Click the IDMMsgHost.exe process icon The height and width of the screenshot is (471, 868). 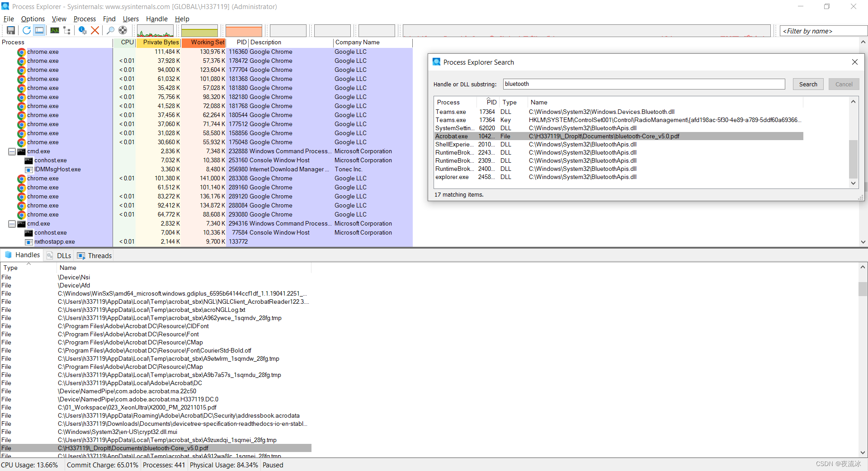28,170
